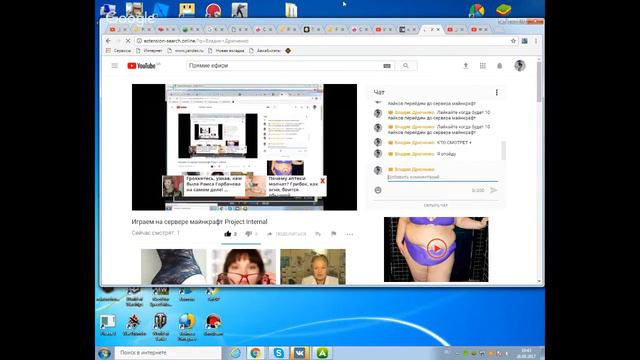Screen dimensions: 640x360
Task: Like the video with thumbs up
Action: click(228, 234)
